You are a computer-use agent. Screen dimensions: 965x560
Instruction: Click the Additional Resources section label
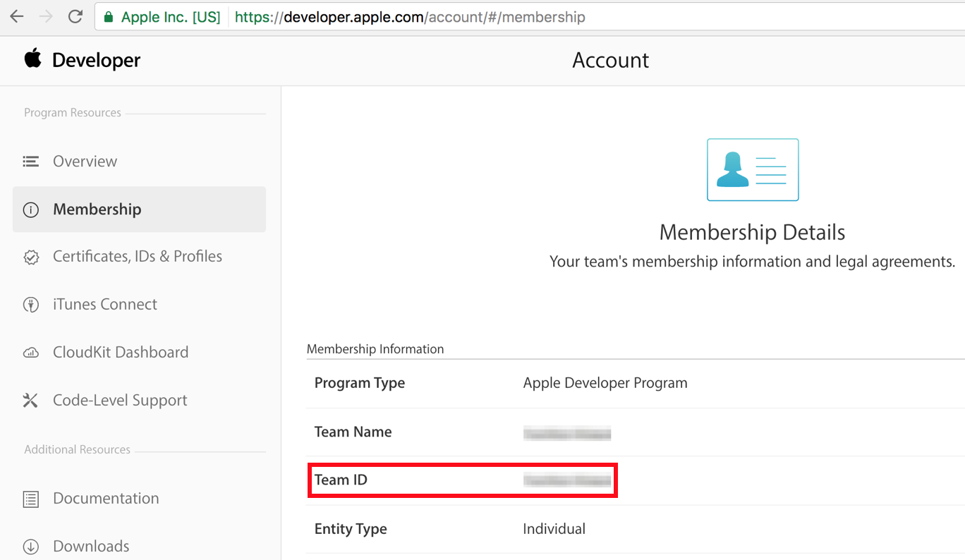click(x=78, y=450)
